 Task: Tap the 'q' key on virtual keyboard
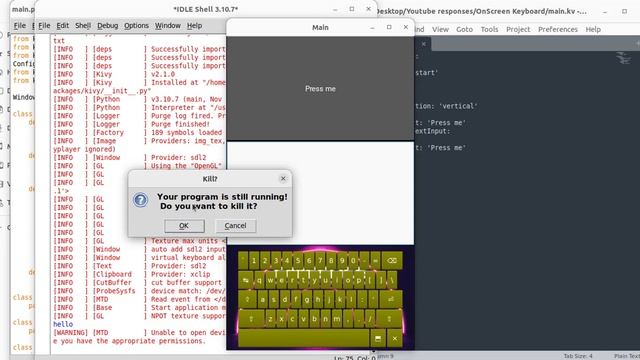(259, 280)
